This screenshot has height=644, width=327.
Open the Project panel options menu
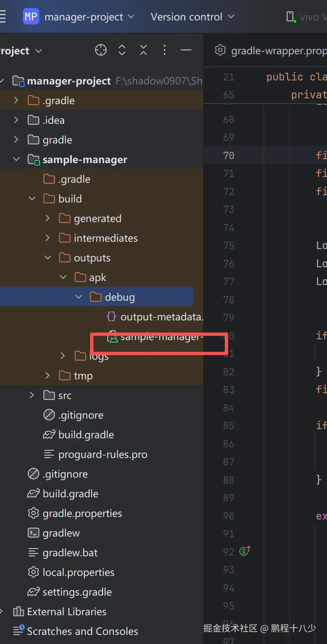tap(165, 50)
